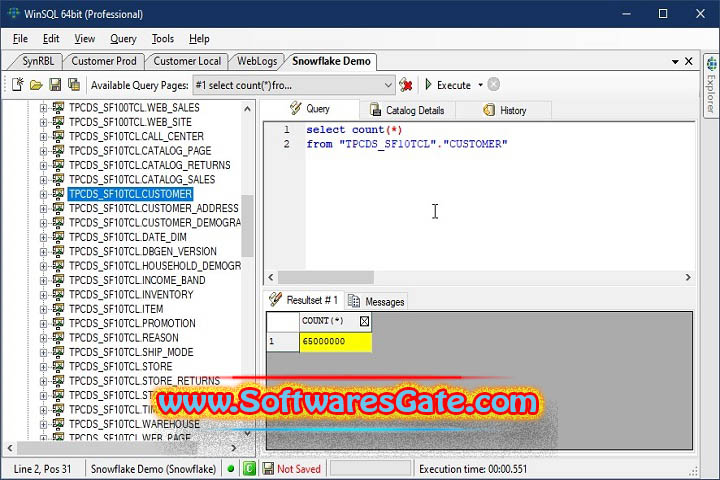Click the gray cancel execution icon
720x480 pixels.
pyautogui.click(x=494, y=85)
